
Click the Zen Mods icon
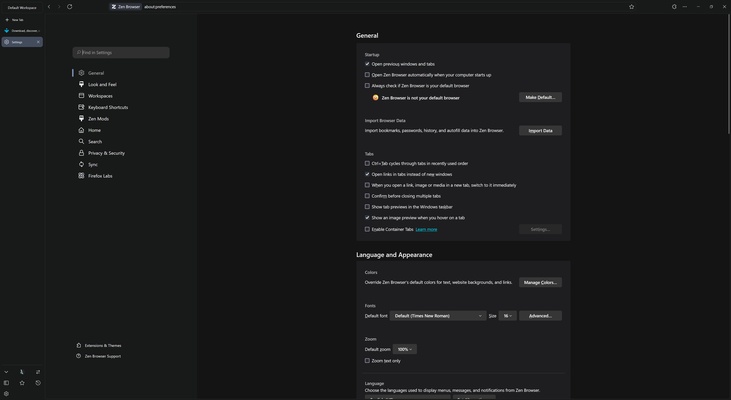pyautogui.click(x=82, y=118)
